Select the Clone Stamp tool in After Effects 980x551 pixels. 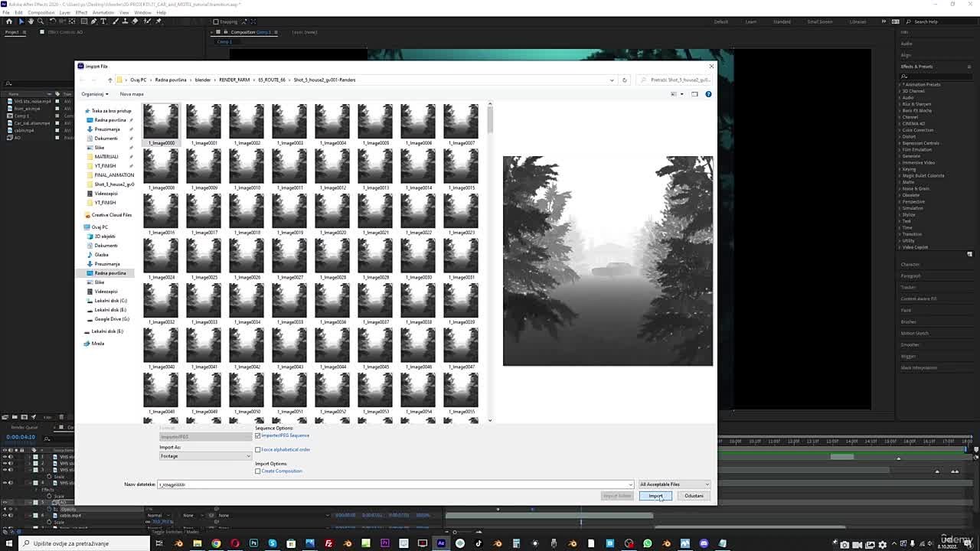click(x=125, y=21)
